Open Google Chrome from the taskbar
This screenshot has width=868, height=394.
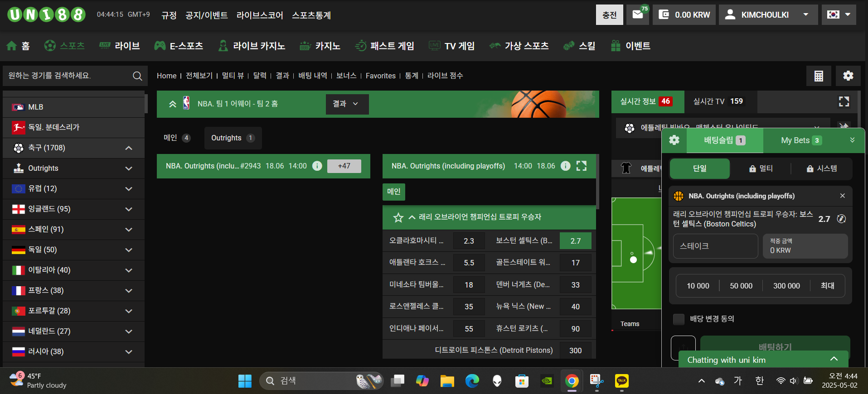pyautogui.click(x=572, y=381)
